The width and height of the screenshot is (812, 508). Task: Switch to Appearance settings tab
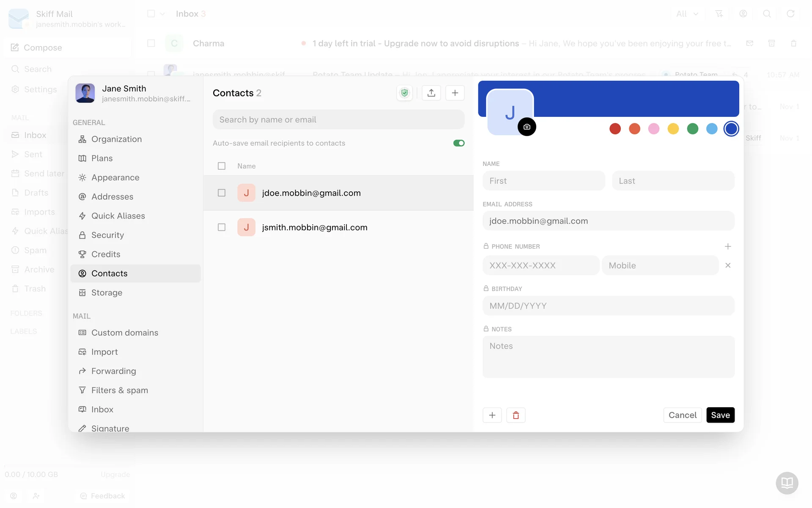(x=115, y=177)
